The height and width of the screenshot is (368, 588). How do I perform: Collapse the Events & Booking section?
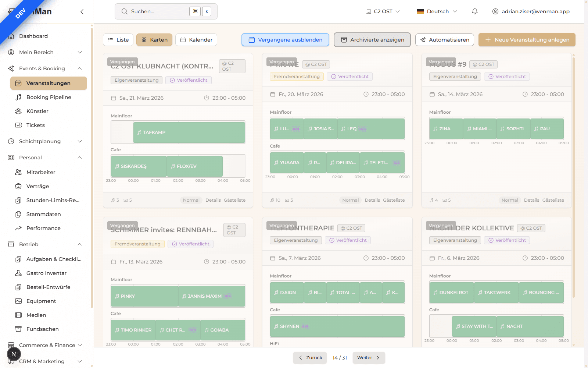tap(45, 68)
